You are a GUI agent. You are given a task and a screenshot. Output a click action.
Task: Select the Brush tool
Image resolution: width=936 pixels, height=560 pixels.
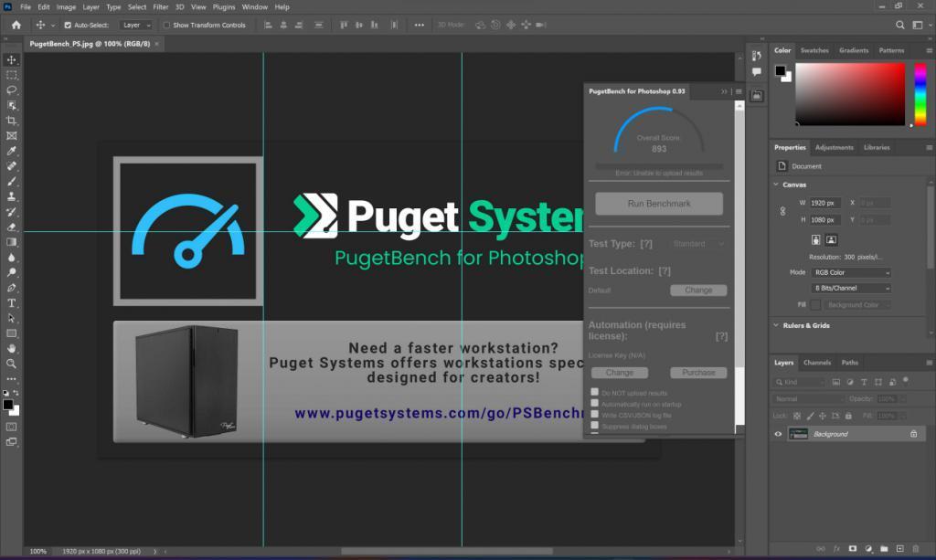coord(11,181)
